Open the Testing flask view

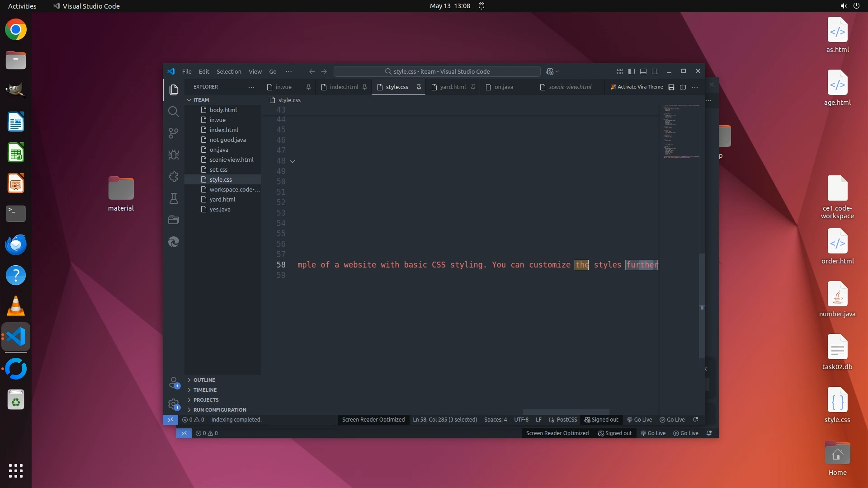[173, 198]
